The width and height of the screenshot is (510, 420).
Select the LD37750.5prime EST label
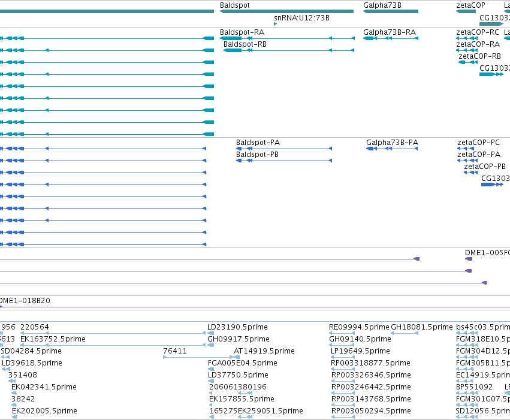point(238,375)
